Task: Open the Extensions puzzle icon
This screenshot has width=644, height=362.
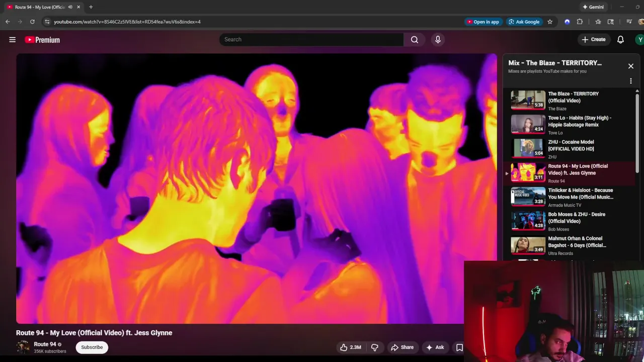Action: click(580, 22)
